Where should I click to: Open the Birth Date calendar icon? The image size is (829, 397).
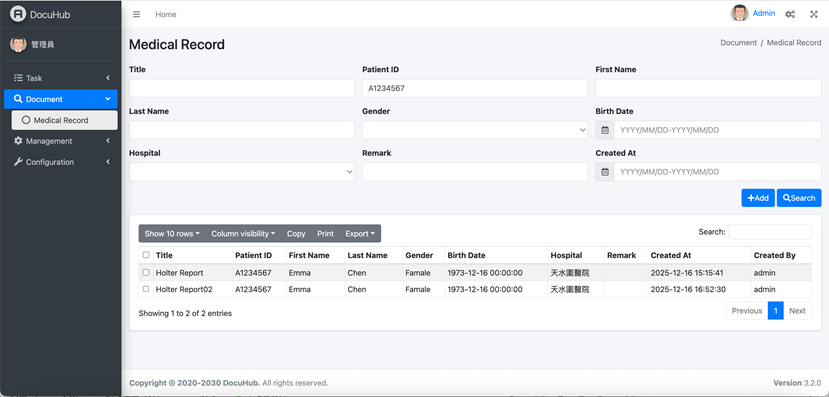click(x=605, y=130)
